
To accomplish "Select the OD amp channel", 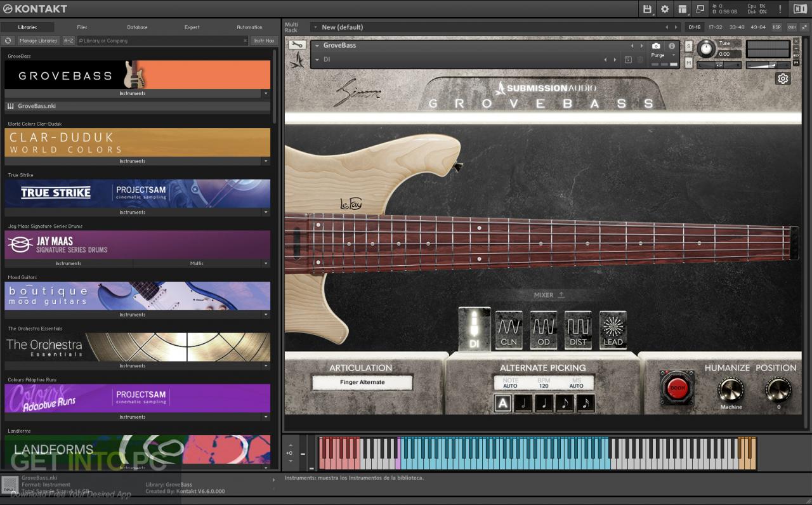I will coord(544,330).
